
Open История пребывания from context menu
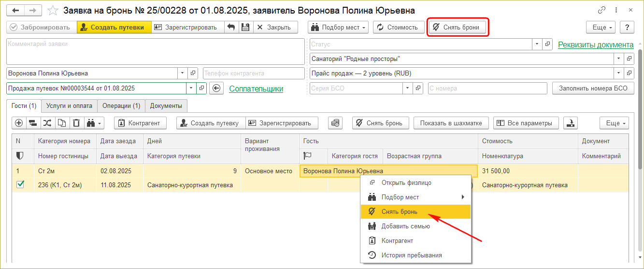pos(415,255)
